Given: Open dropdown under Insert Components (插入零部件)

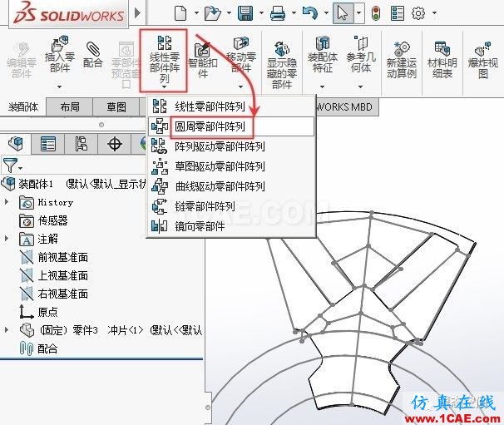Looking at the screenshot, I should tap(59, 86).
